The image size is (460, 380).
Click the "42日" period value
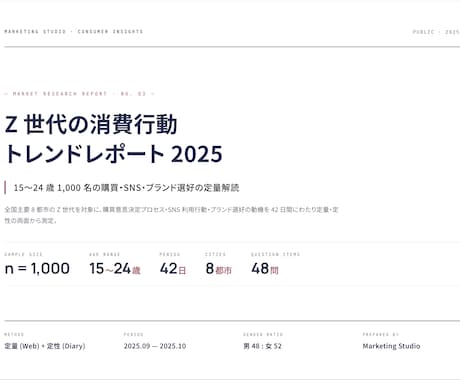click(173, 269)
